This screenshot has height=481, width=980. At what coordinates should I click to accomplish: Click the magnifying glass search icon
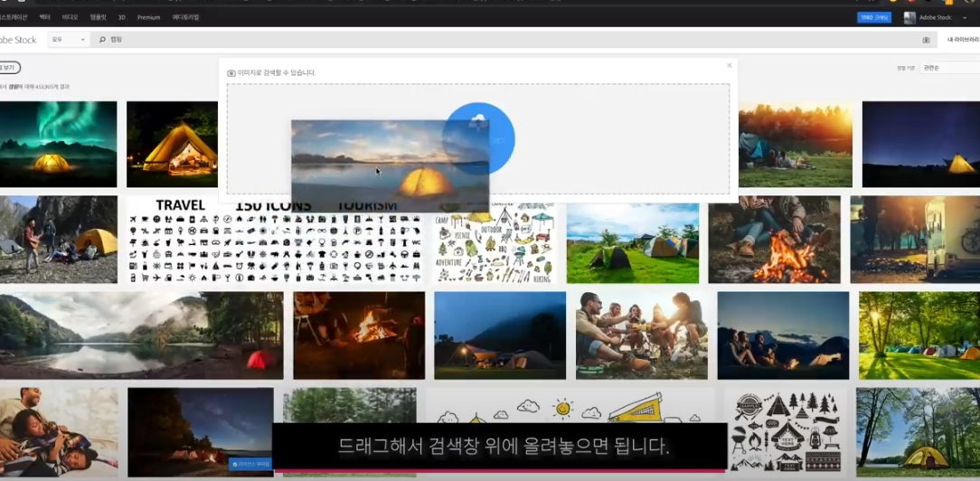pyautogui.click(x=102, y=40)
